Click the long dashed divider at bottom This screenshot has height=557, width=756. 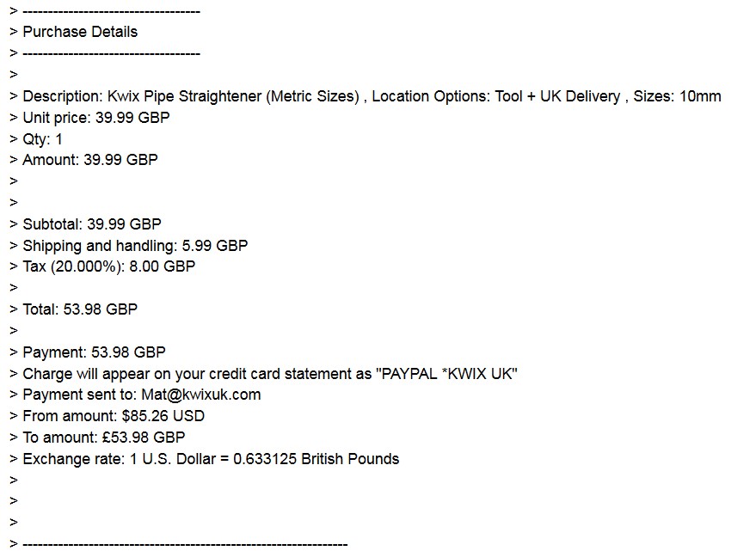[x=185, y=545]
